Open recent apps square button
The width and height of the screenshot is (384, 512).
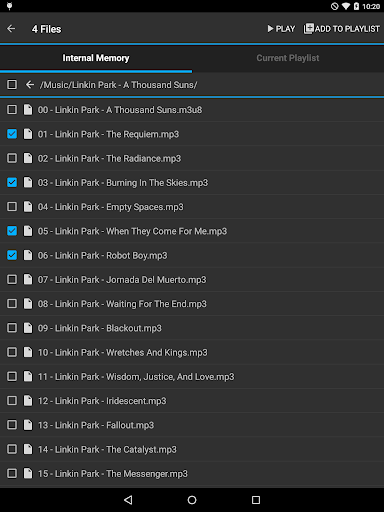pos(256,500)
